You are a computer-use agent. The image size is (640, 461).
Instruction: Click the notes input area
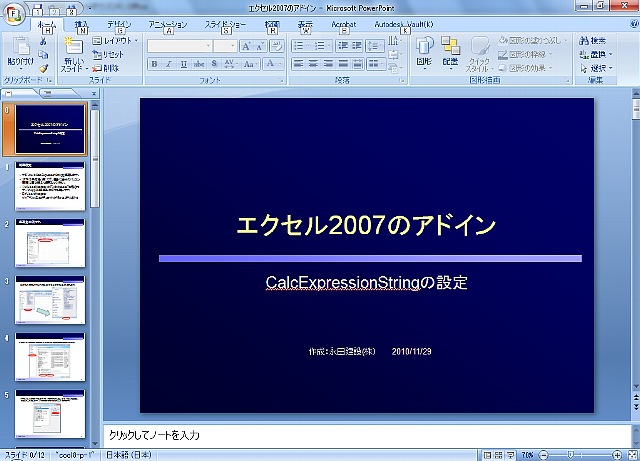click(367, 436)
